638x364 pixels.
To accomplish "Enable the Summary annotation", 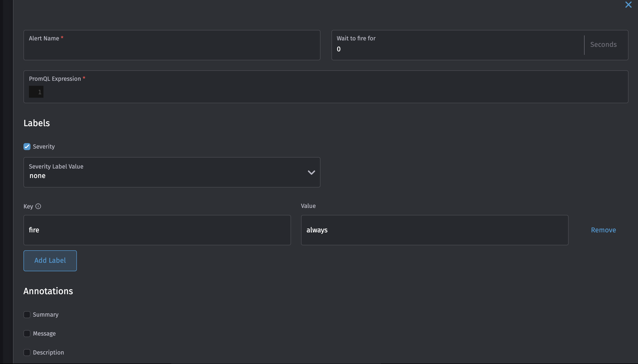I will coord(27,314).
